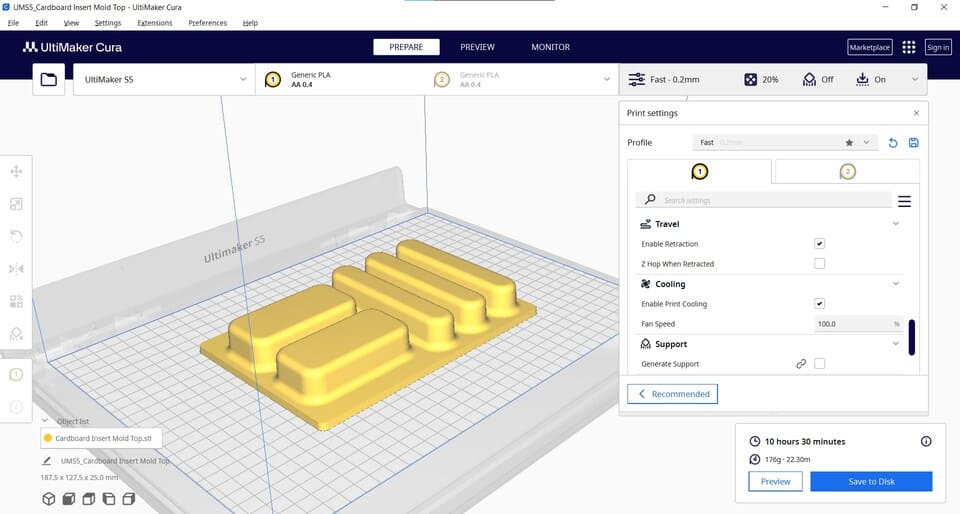Click the link icon beside Generate Support

coord(801,363)
